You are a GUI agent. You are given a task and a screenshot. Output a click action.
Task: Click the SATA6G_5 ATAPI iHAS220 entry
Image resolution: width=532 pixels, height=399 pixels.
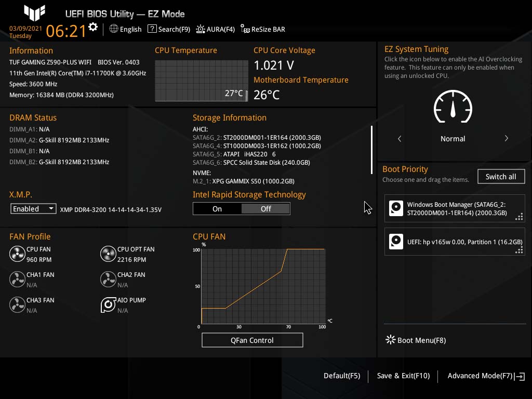[x=234, y=154]
